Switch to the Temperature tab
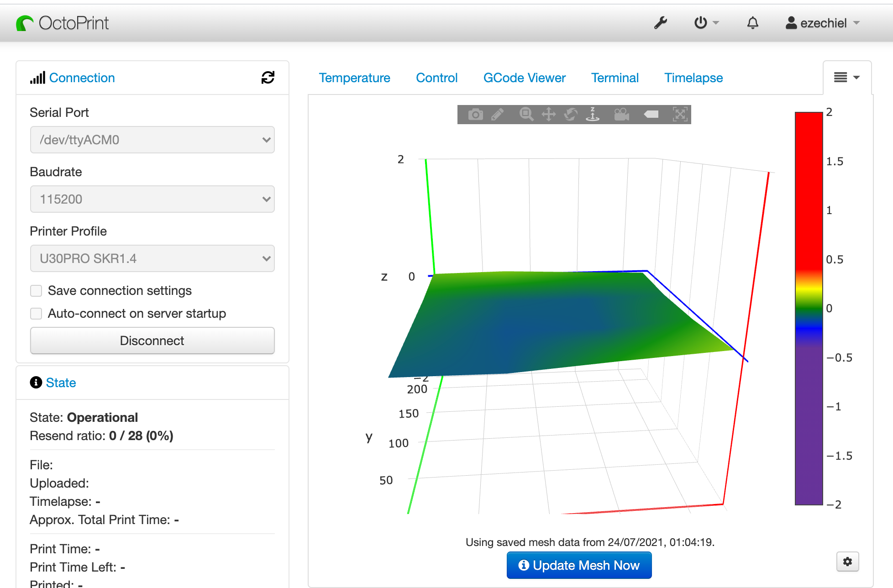This screenshot has width=893, height=588. tap(354, 78)
